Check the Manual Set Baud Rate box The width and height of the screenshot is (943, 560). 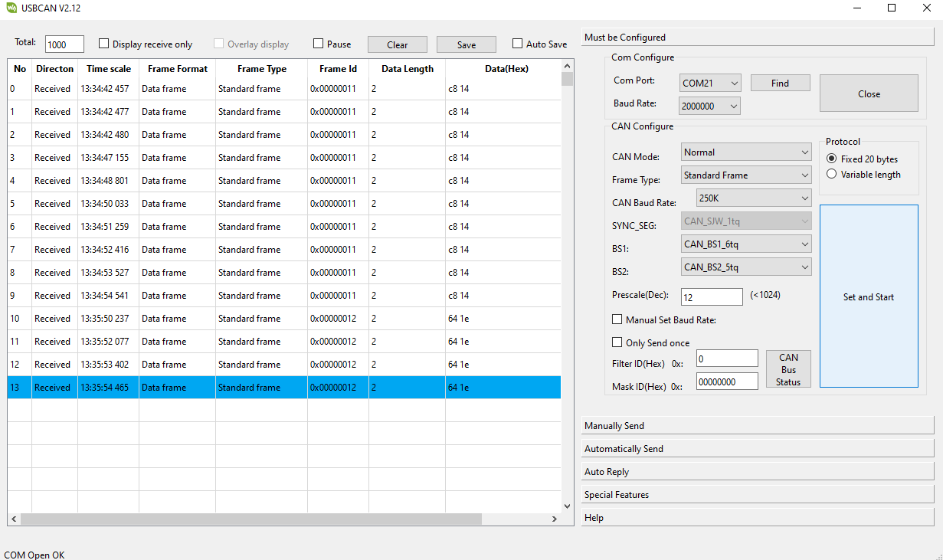[617, 320]
